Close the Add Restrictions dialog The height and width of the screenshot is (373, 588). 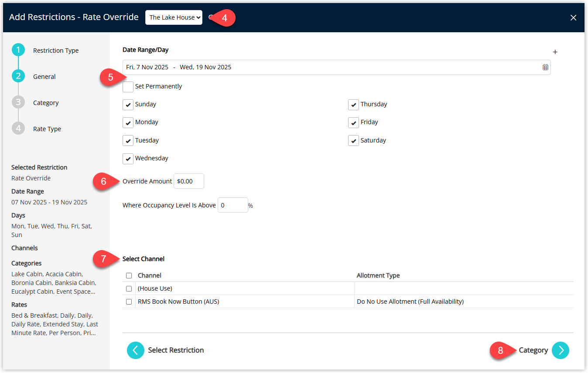pyautogui.click(x=573, y=17)
